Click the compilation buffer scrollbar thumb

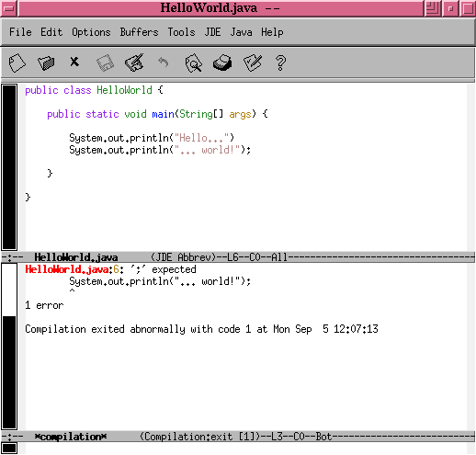click(9, 372)
